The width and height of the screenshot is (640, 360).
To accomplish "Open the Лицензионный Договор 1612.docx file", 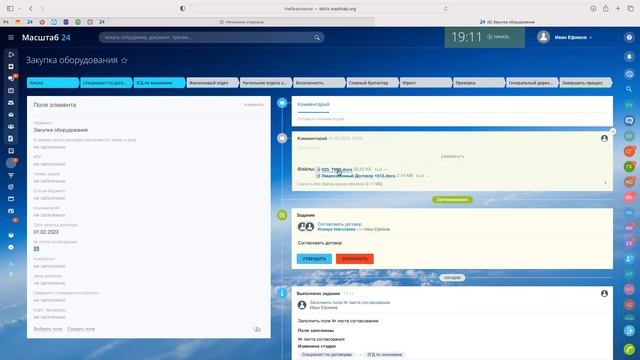I will [x=358, y=176].
